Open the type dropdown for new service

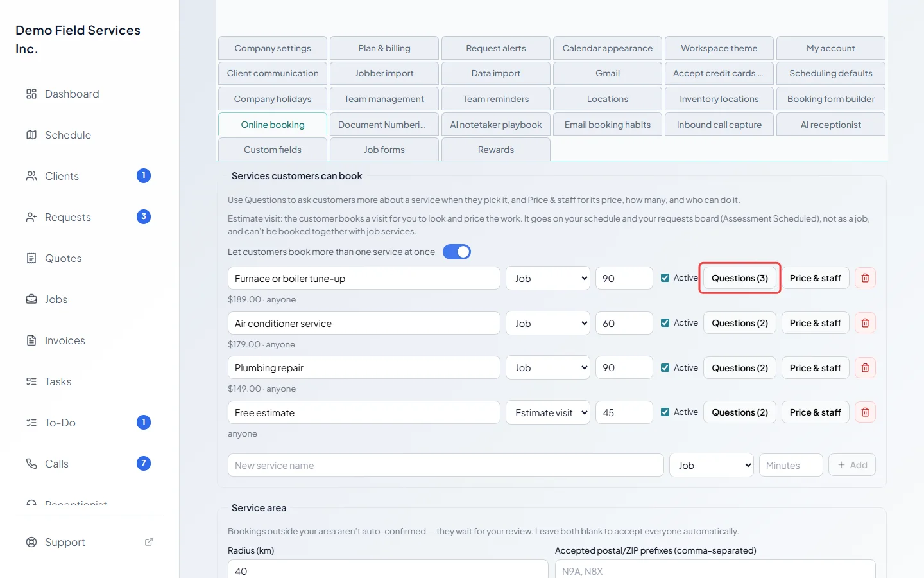712,465
